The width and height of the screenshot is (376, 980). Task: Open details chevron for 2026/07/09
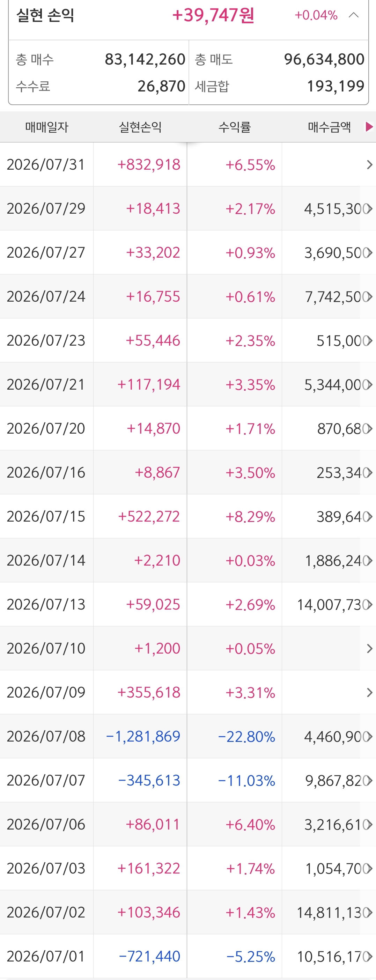pyautogui.click(x=369, y=692)
